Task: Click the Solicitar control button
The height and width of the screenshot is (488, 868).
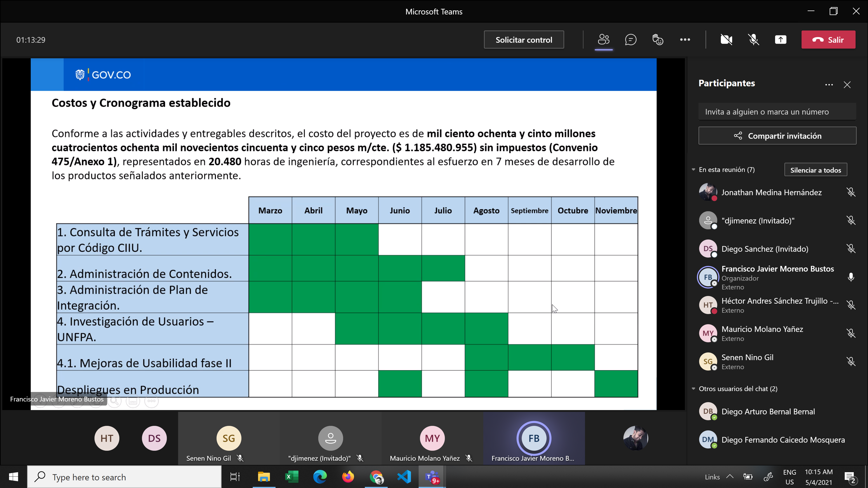Action: pos(524,40)
